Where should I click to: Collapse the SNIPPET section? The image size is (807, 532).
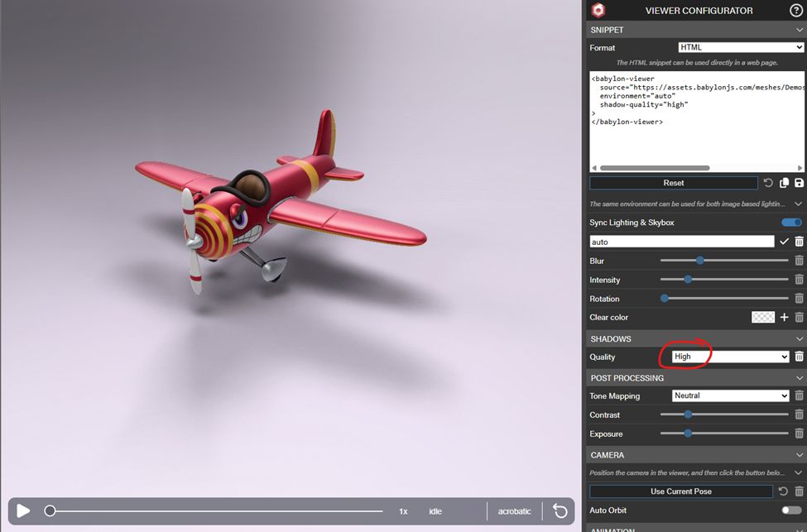(x=800, y=30)
